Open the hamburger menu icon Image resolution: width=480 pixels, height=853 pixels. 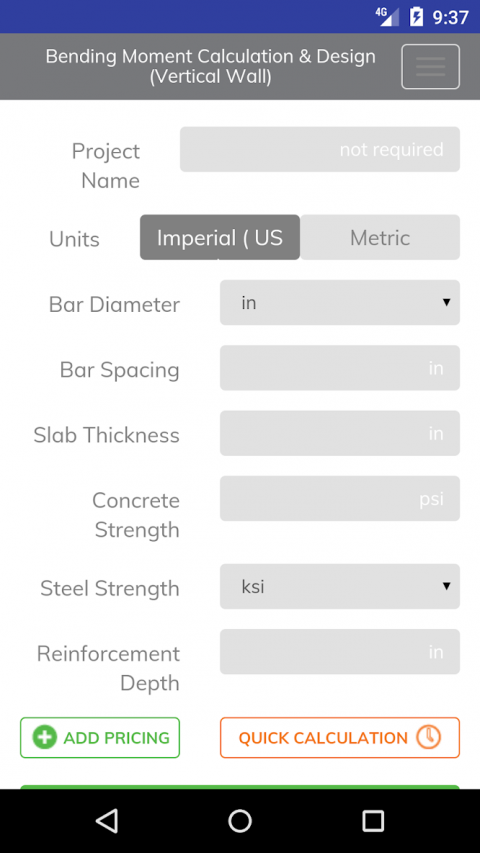(x=430, y=66)
